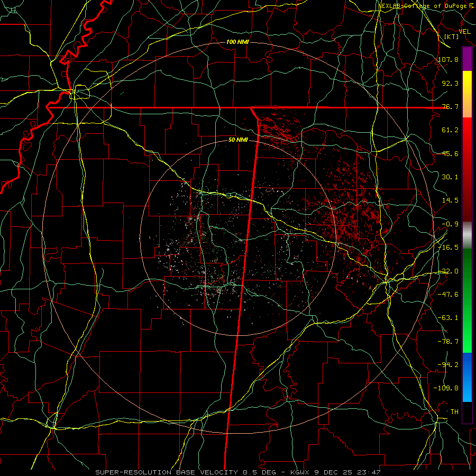Screen dimensions: 476x476
Task: Select the 76.7 legend value
Action: (x=450, y=106)
